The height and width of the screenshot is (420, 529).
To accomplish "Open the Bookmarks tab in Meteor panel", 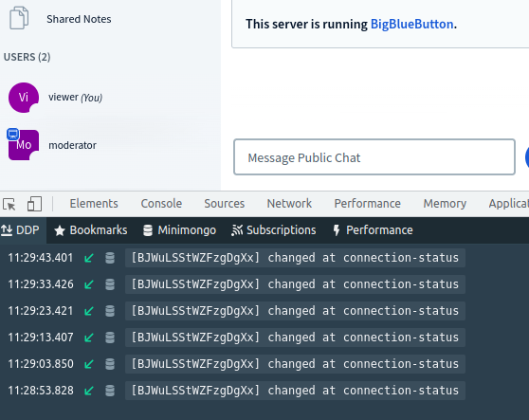I will (91, 230).
